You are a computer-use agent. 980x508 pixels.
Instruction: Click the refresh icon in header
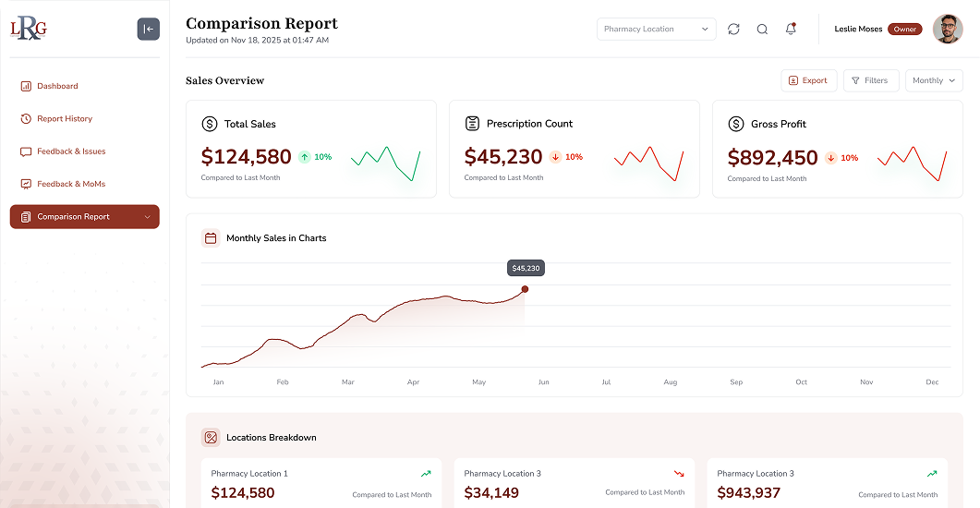733,30
